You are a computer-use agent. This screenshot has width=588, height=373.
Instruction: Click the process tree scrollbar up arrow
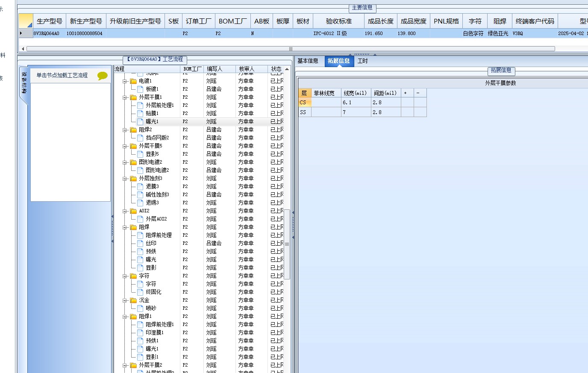click(287, 69)
